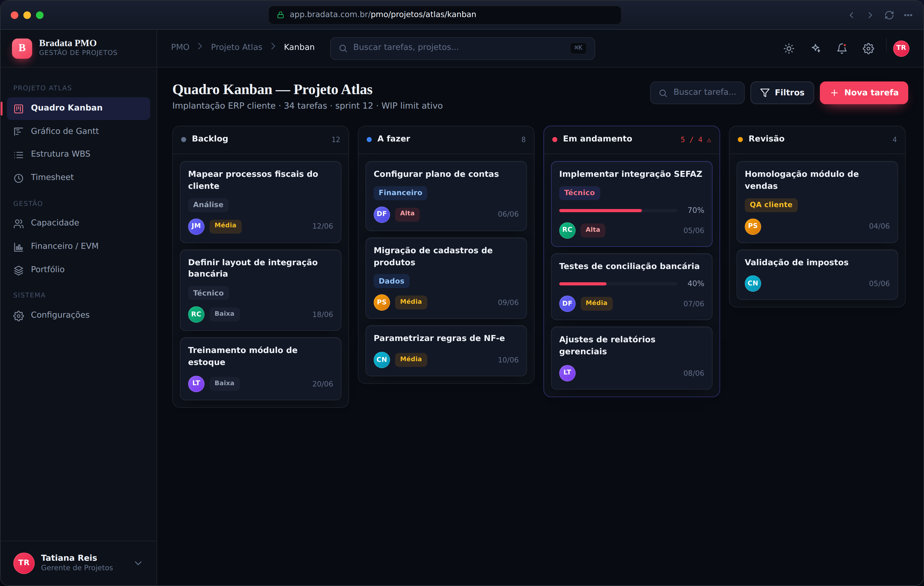Click 70% progress bar on SEFAZ card
This screenshot has width=924, height=586.
(618, 211)
